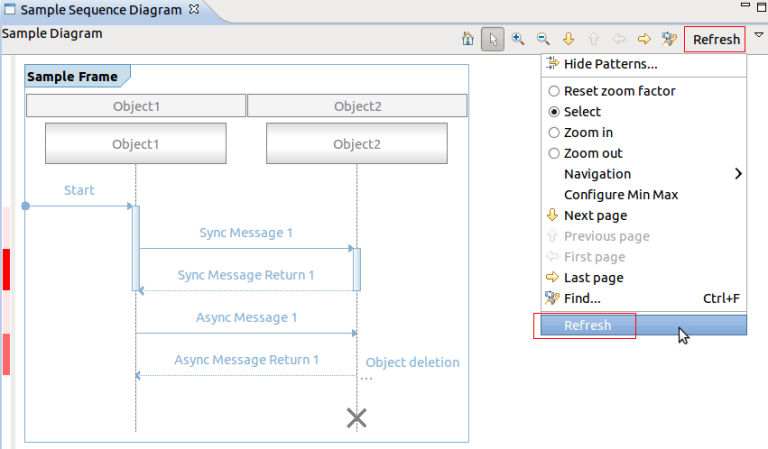The height and width of the screenshot is (449, 768).
Task: Click the home reset zoom toolbar icon
Action: (x=468, y=39)
